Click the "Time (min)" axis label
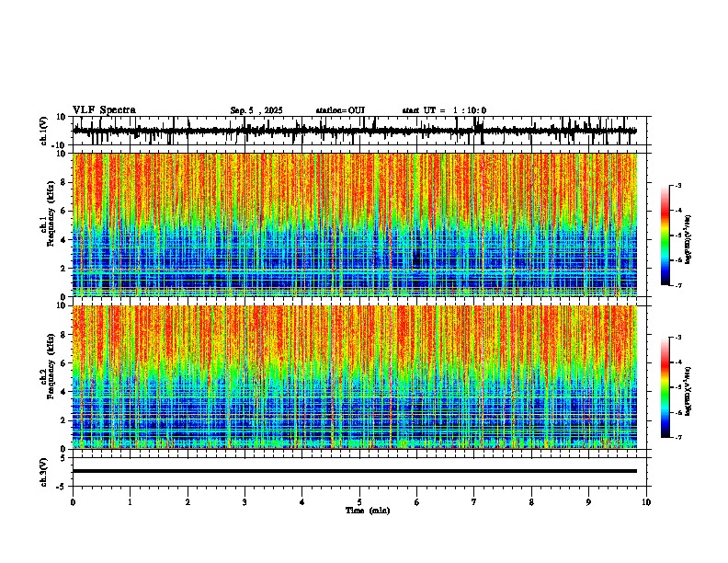The image size is (728, 563). point(368,511)
